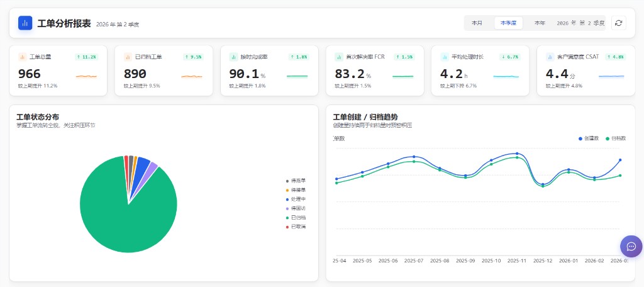
Task: Click the 工单总量 card icon
Action: click(x=22, y=57)
